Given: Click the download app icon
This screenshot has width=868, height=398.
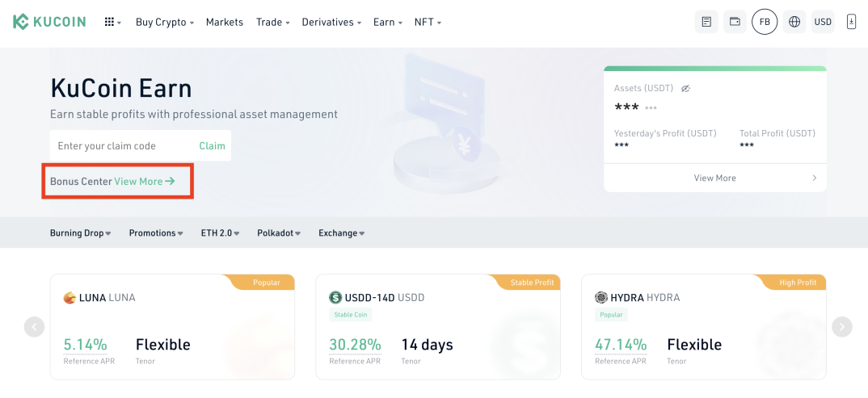Looking at the screenshot, I should (x=851, y=22).
